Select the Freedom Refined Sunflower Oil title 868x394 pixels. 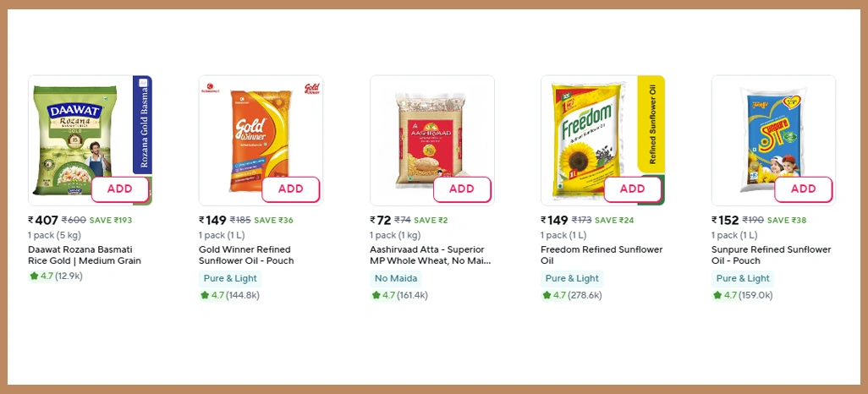[602, 255]
